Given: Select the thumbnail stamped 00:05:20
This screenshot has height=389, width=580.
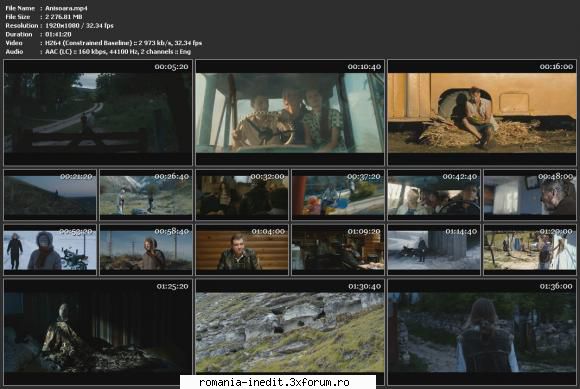Looking at the screenshot, I should [x=98, y=112].
